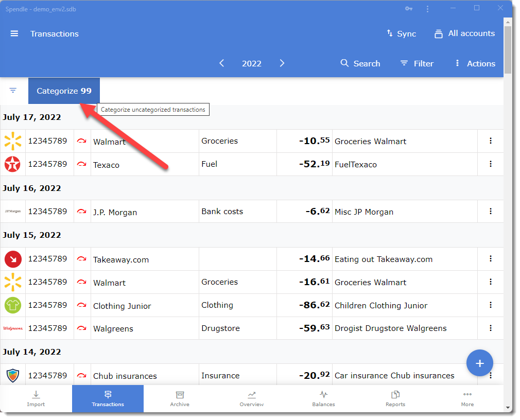Open the three-dot menu for Walmart -10.55 row
The height and width of the screenshot is (420, 520).
click(x=491, y=141)
